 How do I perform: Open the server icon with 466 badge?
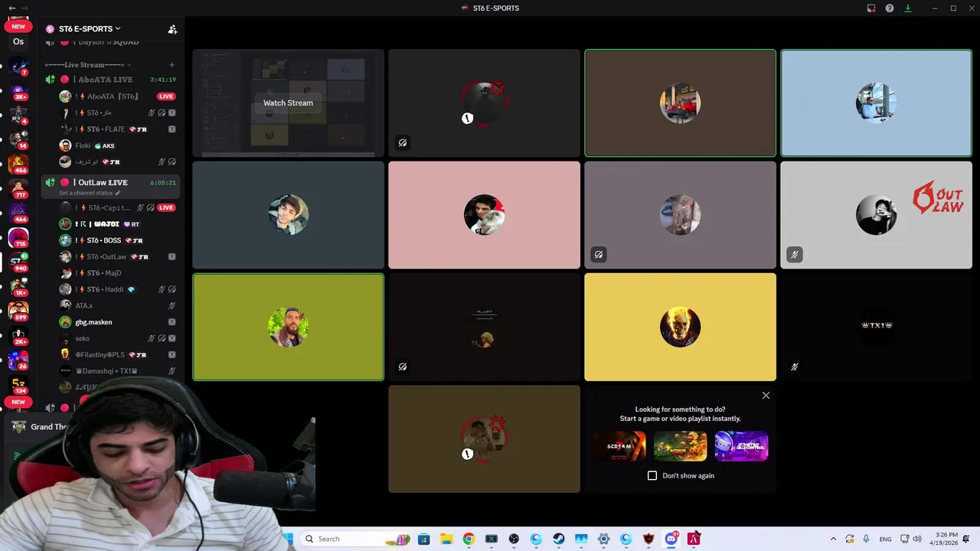click(x=18, y=213)
